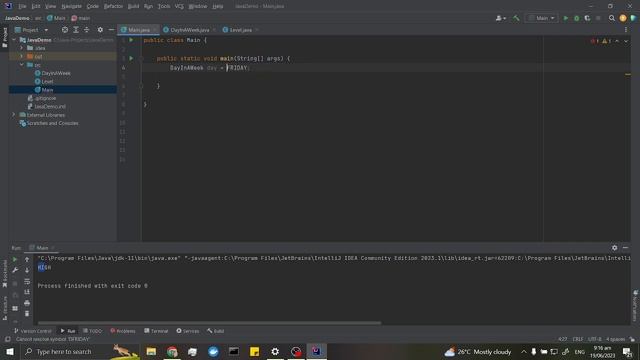Open File Explorer from the taskbar
This screenshot has width=640, height=360.
pyautogui.click(x=151, y=351)
